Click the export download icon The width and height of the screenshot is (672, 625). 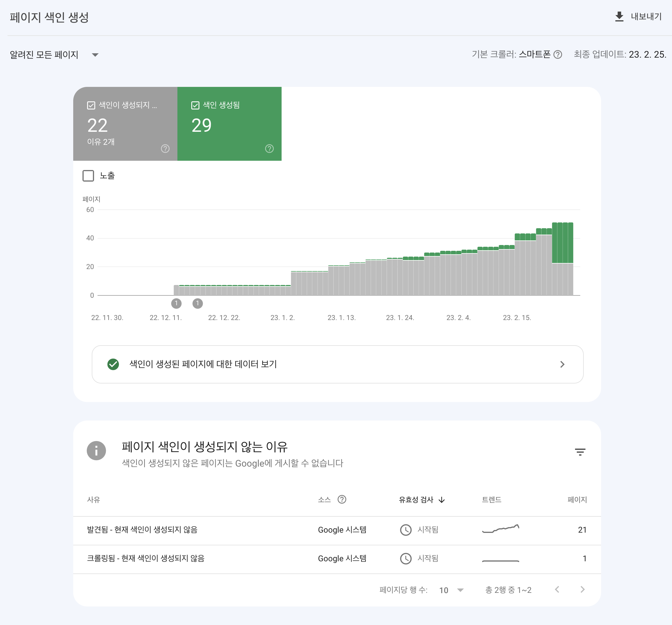point(619,17)
